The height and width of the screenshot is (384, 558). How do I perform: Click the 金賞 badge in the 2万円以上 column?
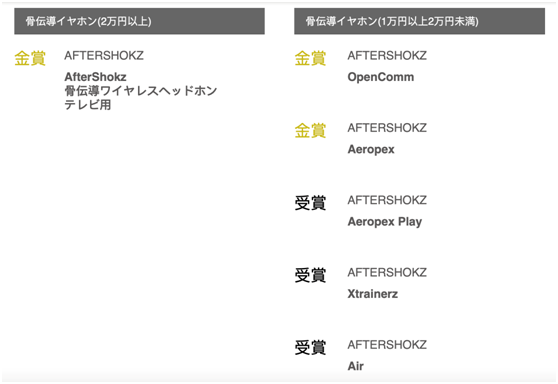click(30, 59)
